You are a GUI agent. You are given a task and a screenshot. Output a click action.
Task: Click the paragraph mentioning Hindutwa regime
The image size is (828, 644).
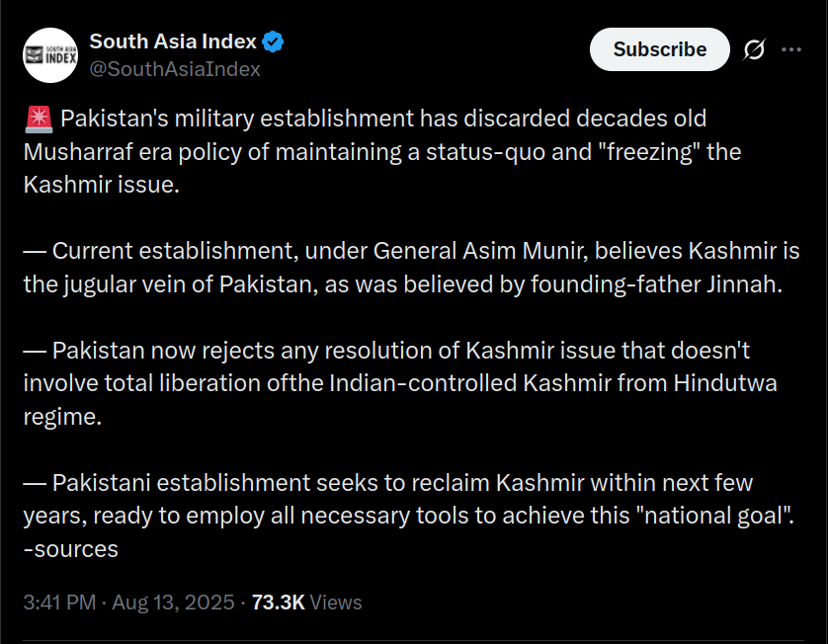coord(395,383)
